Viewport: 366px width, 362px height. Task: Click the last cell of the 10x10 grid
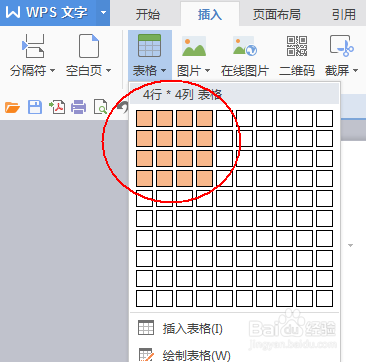pos(324,298)
